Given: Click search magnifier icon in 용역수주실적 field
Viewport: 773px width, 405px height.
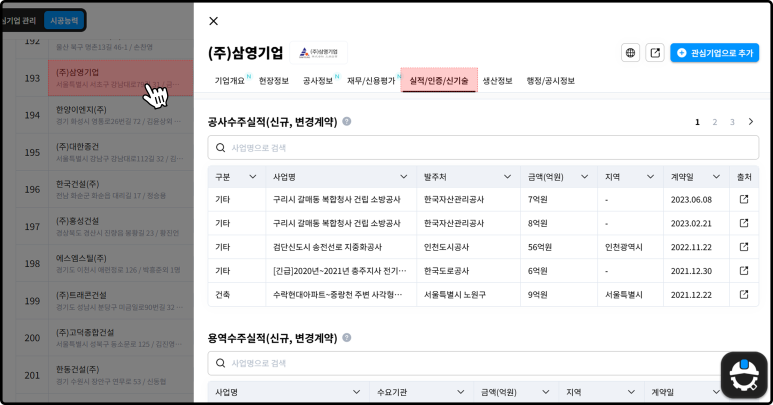Looking at the screenshot, I should pyautogui.click(x=220, y=363).
